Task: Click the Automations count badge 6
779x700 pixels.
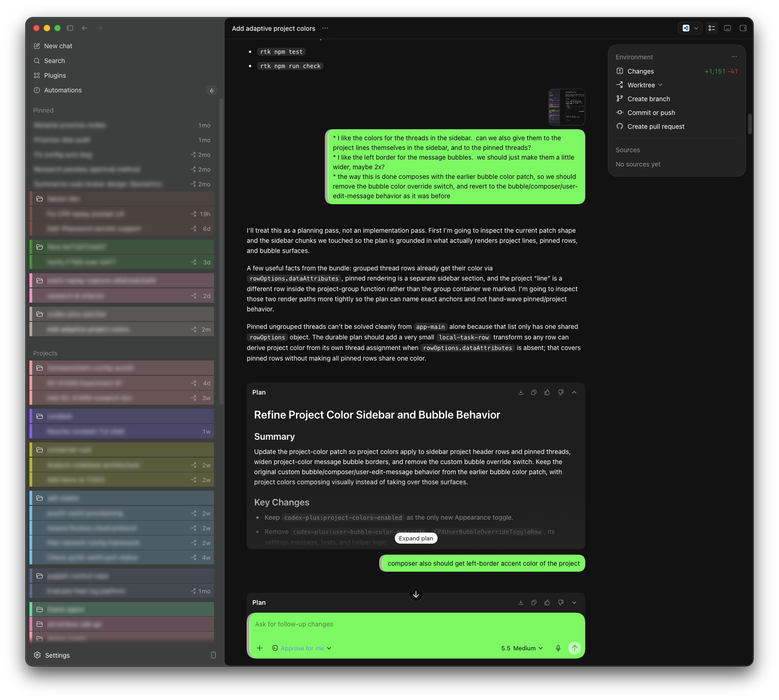Action: click(212, 90)
